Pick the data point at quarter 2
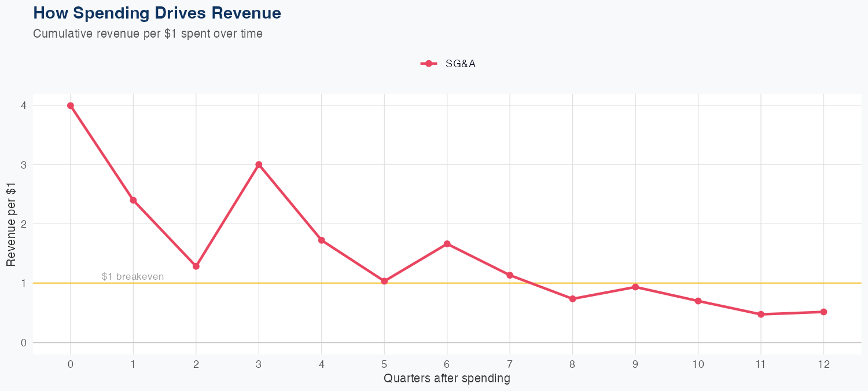The width and height of the screenshot is (868, 391). pyautogui.click(x=196, y=266)
